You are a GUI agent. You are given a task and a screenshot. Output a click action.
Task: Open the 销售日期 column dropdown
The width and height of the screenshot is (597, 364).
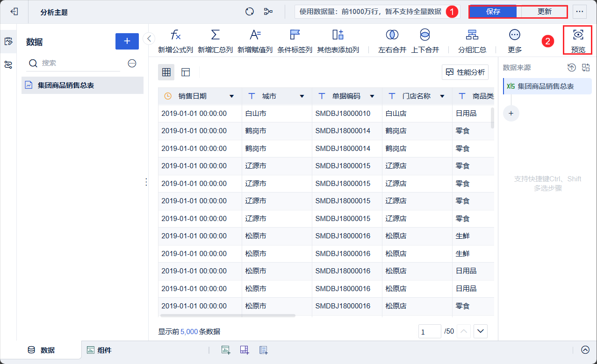[231, 96]
